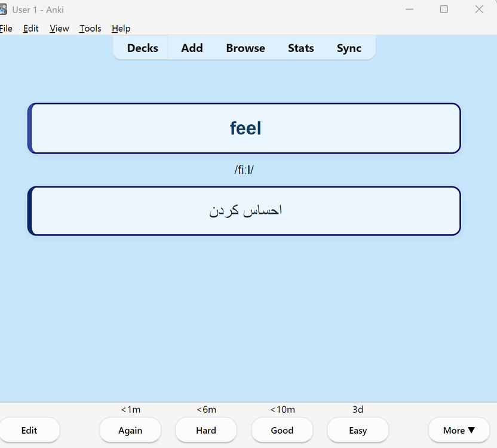Open the Stats view
Image resolution: width=497 pixels, height=448 pixels.
pyautogui.click(x=301, y=48)
